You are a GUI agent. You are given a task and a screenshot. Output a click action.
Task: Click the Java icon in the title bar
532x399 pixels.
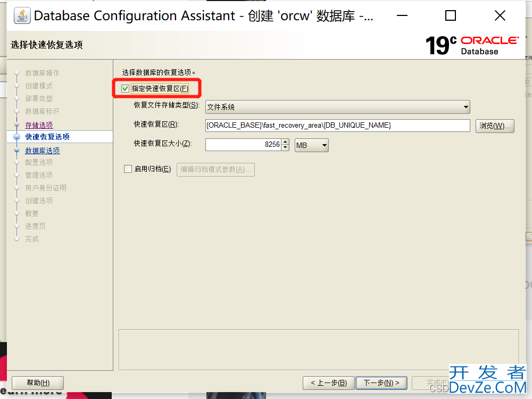pyautogui.click(x=22, y=15)
